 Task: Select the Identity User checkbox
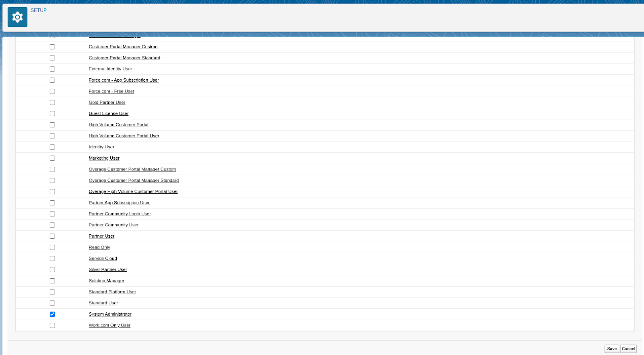pos(52,147)
